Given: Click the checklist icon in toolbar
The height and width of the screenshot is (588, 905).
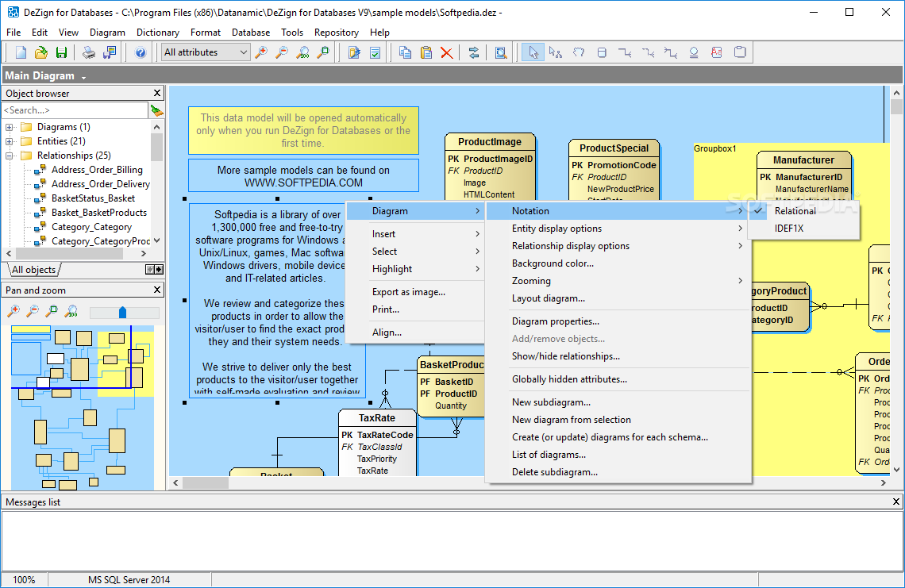Looking at the screenshot, I should (375, 52).
